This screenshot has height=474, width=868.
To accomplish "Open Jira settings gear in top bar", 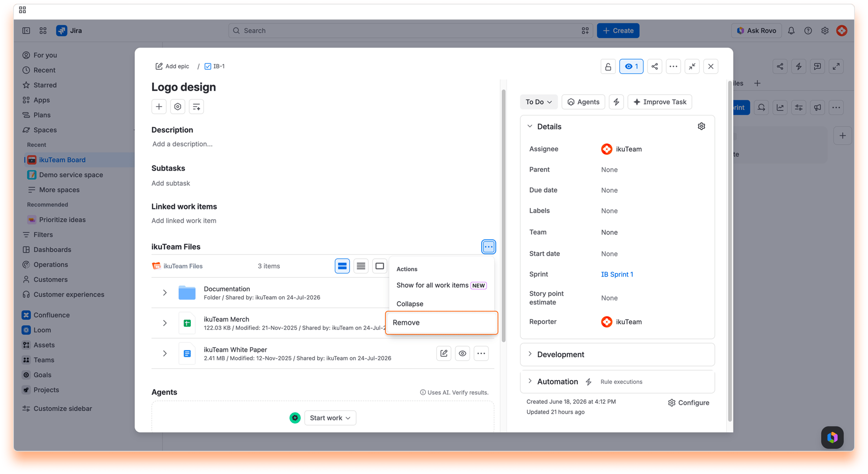I will pos(825,30).
